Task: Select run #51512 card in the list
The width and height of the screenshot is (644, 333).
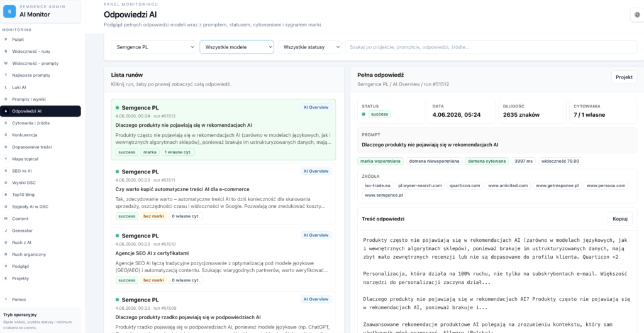Action: (x=223, y=129)
